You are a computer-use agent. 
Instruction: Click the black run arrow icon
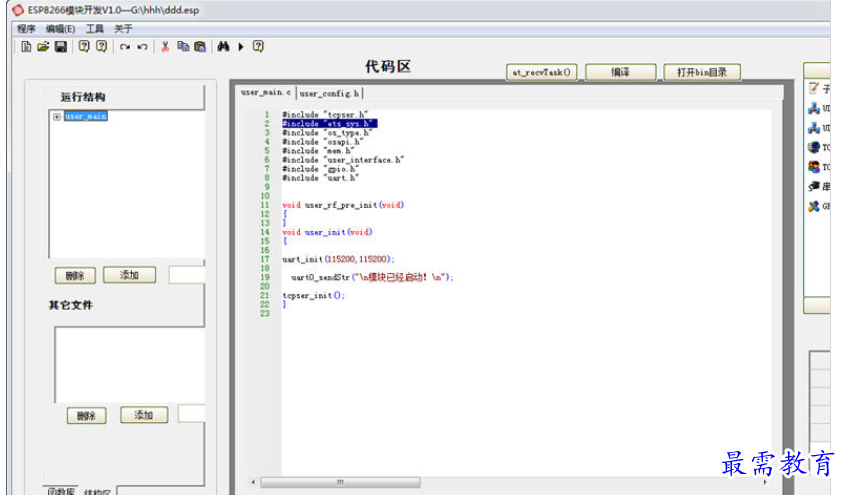point(241,47)
